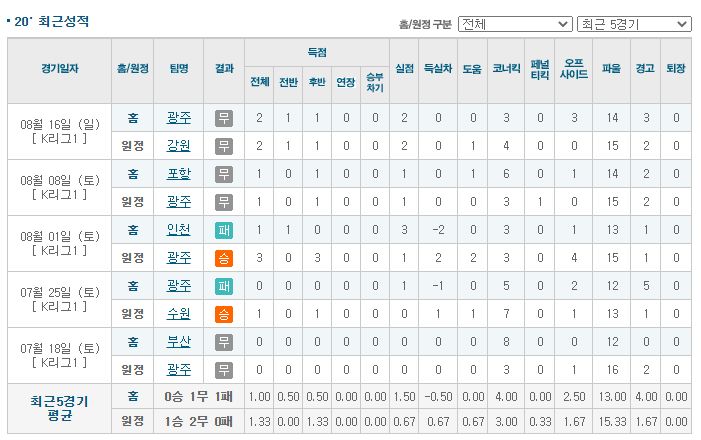Open the 포항 team link
Image resolution: width=701 pixels, height=440 pixels.
coord(178,174)
